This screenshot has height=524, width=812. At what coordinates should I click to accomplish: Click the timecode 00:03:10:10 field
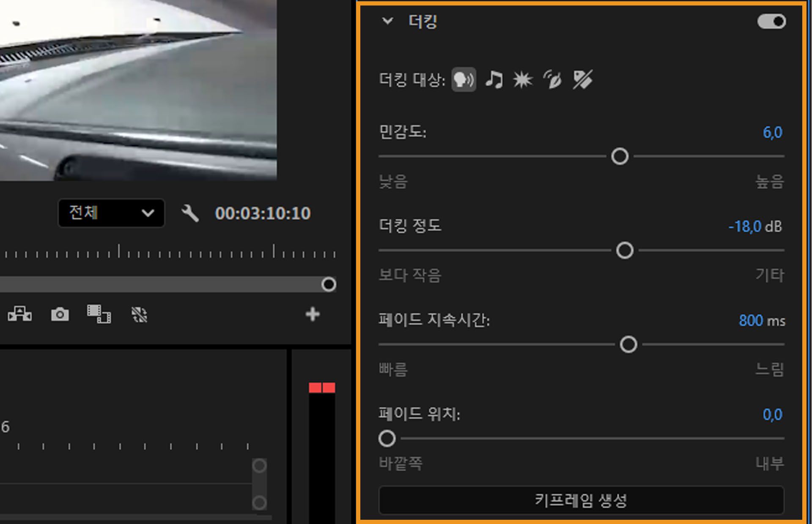(x=263, y=213)
